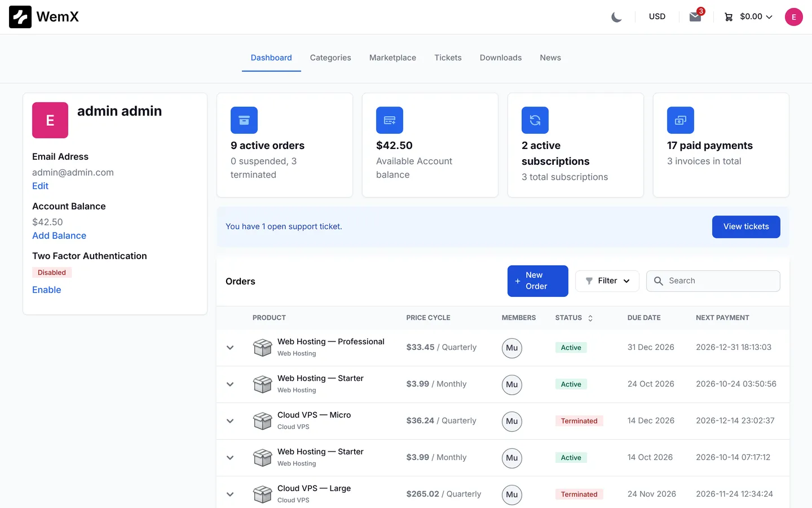Click the New Order button

pyautogui.click(x=538, y=281)
